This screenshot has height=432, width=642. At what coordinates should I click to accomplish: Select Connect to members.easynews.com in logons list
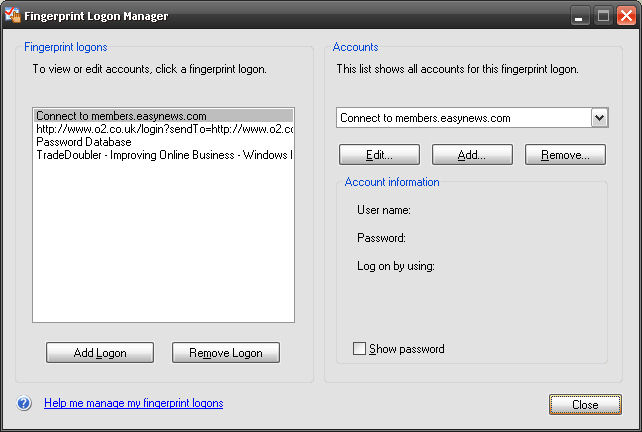[x=164, y=116]
